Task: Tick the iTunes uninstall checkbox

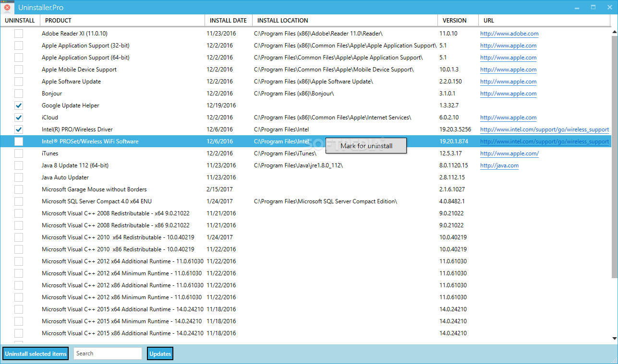Action: (x=19, y=153)
